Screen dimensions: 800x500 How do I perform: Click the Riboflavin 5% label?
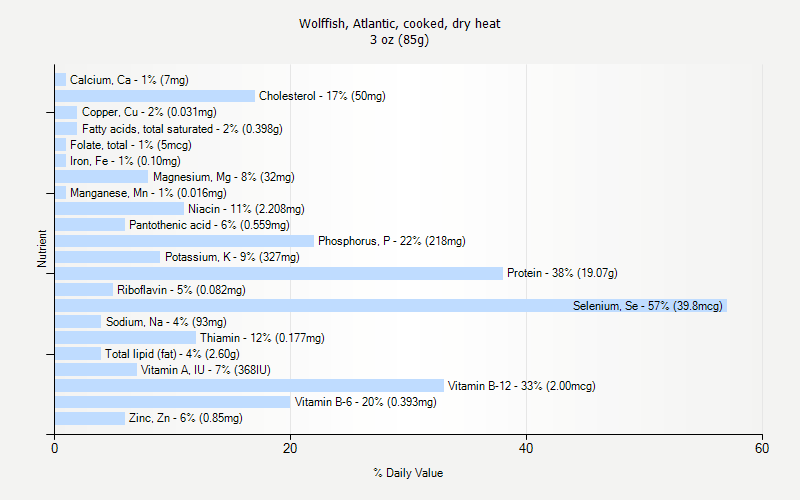coord(181,290)
